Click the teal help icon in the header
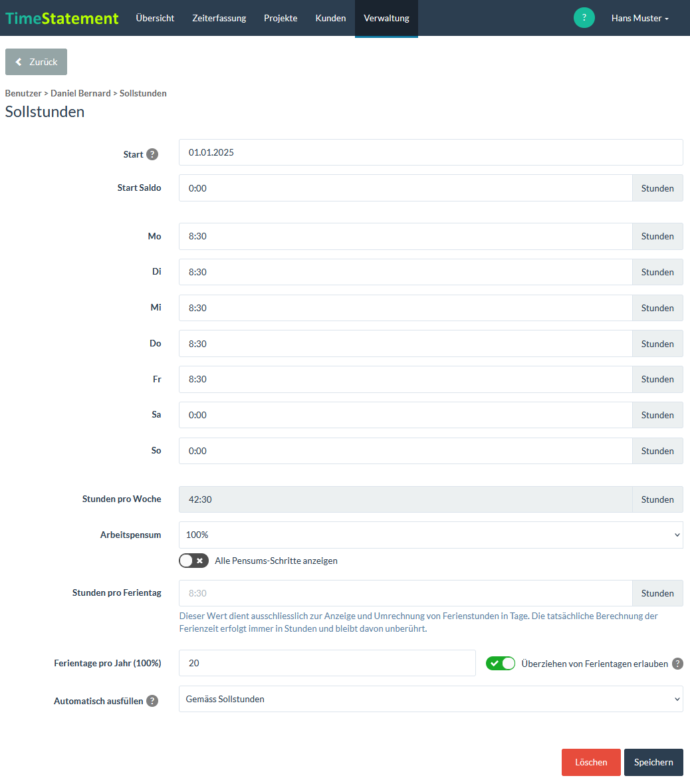The width and height of the screenshot is (690, 784). [584, 17]
